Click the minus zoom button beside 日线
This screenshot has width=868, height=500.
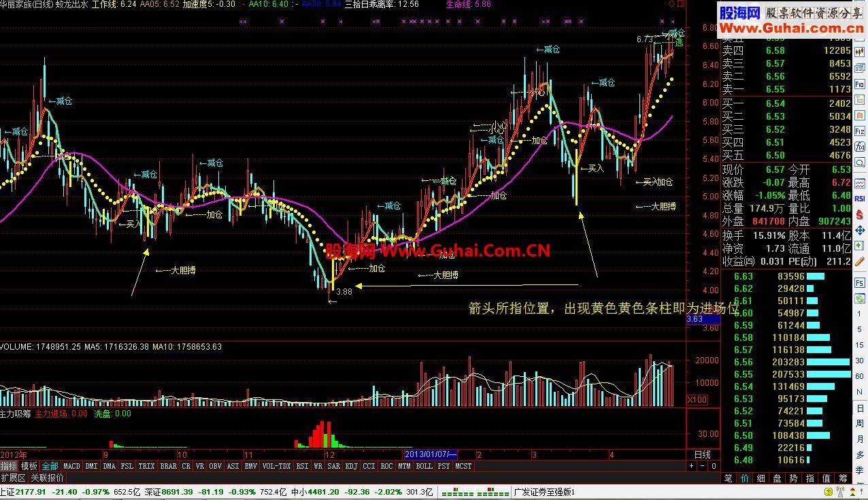point(703,466)
